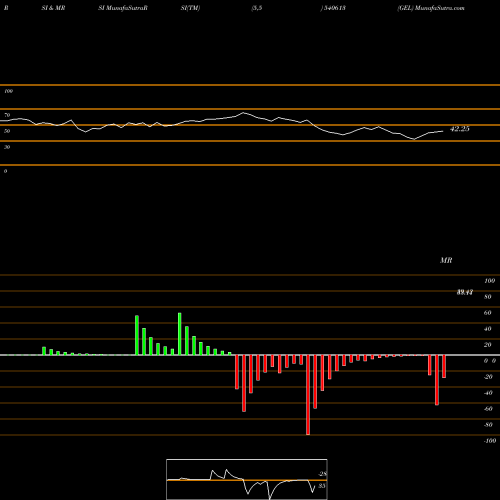Click the "MR" panel title

click(446, 260)
